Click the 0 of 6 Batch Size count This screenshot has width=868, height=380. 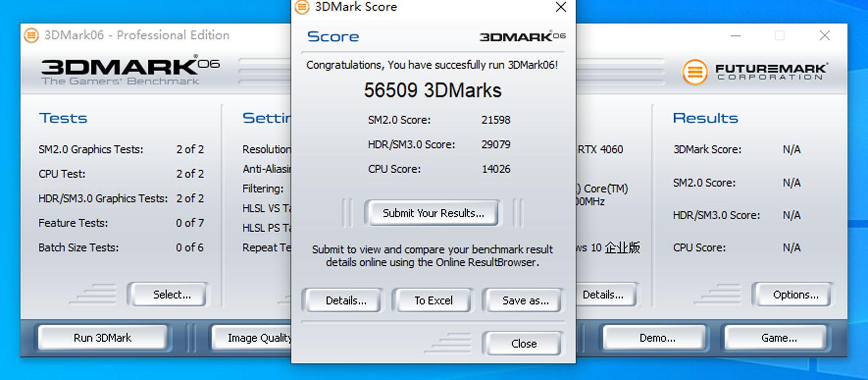click(x=190, y=248)
